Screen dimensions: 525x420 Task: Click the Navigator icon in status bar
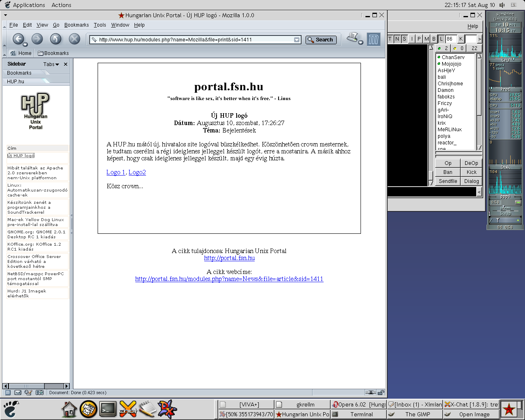point(8,393)
